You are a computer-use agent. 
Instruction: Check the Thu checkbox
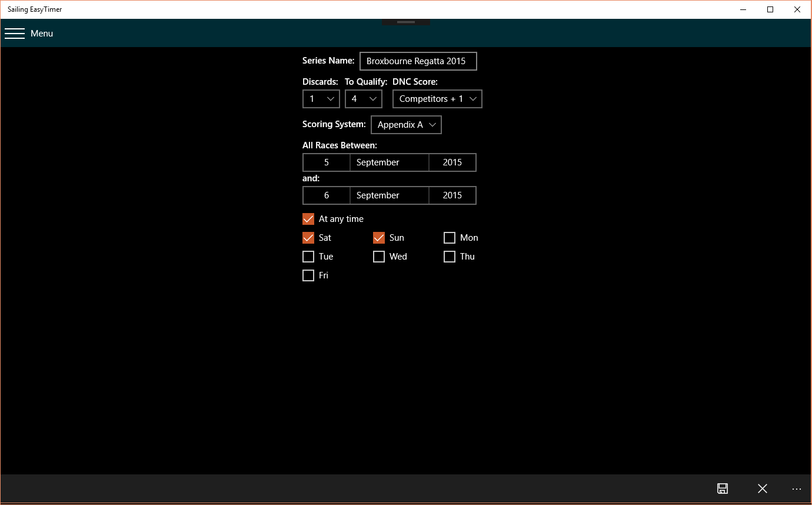[450, 256]
